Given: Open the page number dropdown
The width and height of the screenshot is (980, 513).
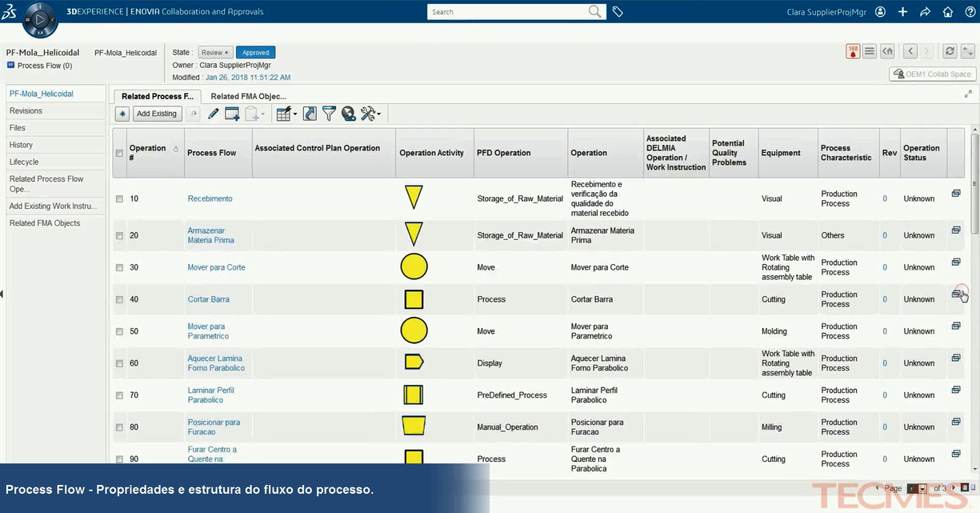Looking at the screenshot, I should click(x=922, y=488).
